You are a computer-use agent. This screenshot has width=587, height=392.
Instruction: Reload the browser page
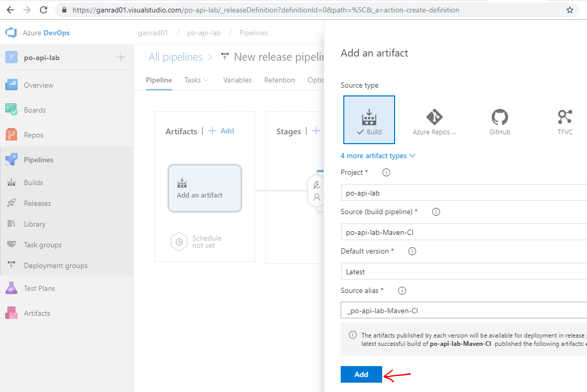tap(44, 10)
